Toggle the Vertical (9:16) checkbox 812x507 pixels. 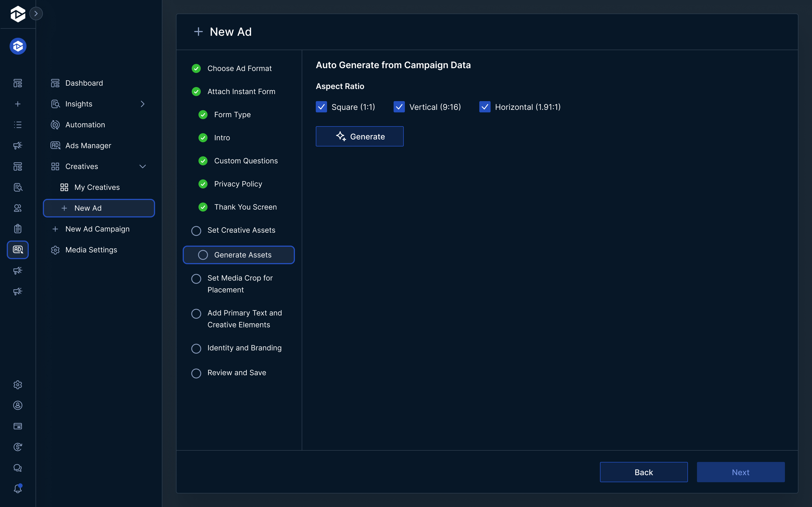coord(399,107)
